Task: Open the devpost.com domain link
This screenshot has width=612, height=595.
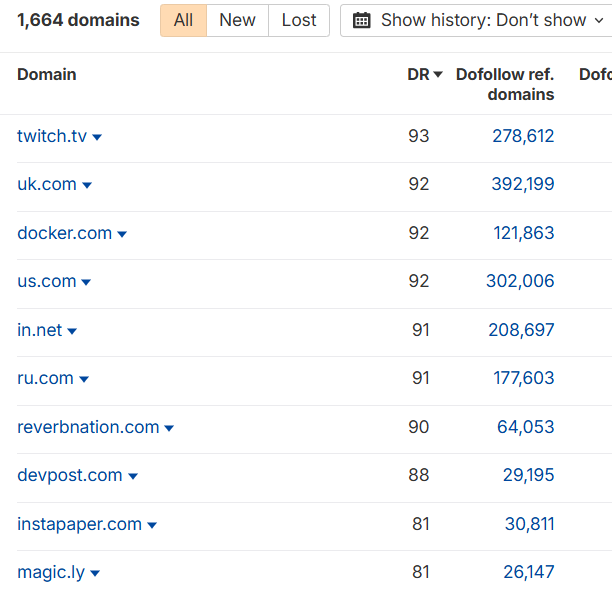Action: [x=70, y=475]
